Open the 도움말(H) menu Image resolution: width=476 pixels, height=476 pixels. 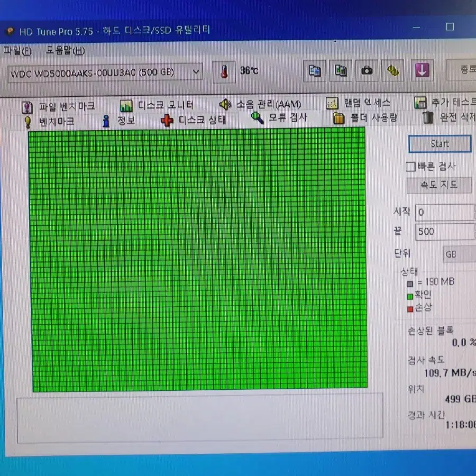(x=65, y=50)
